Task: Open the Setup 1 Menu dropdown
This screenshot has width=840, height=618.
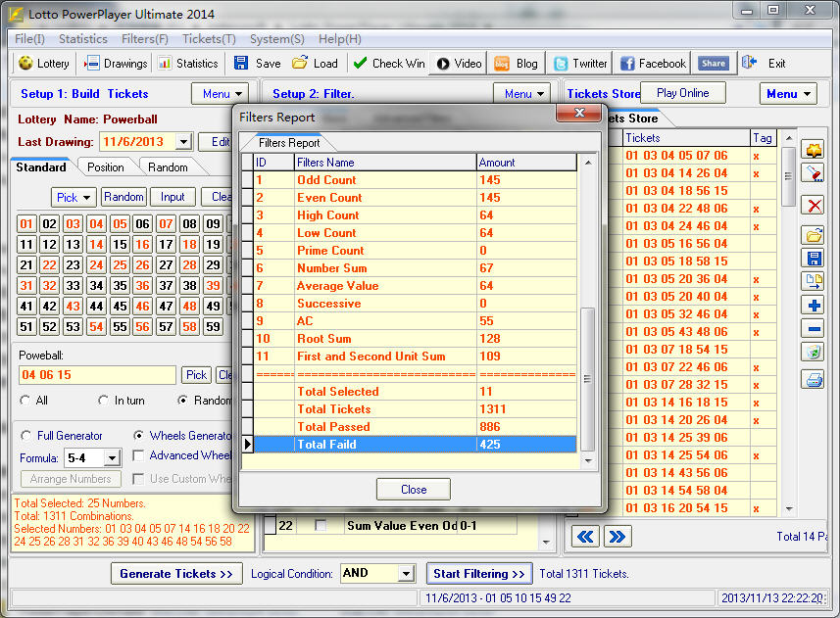Action: (221, 94)
